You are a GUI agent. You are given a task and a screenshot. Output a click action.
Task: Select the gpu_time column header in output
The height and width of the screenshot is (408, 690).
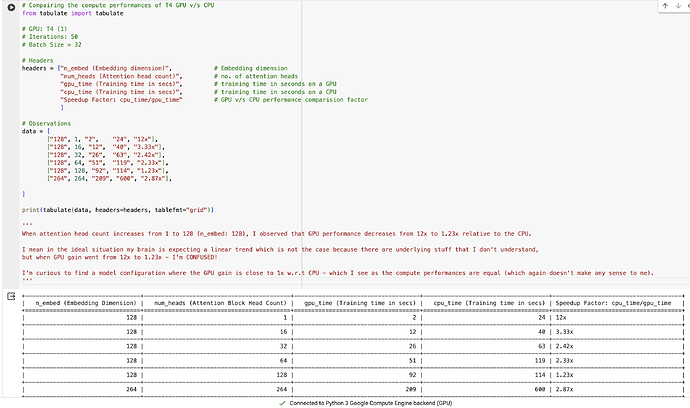(360, 303)
